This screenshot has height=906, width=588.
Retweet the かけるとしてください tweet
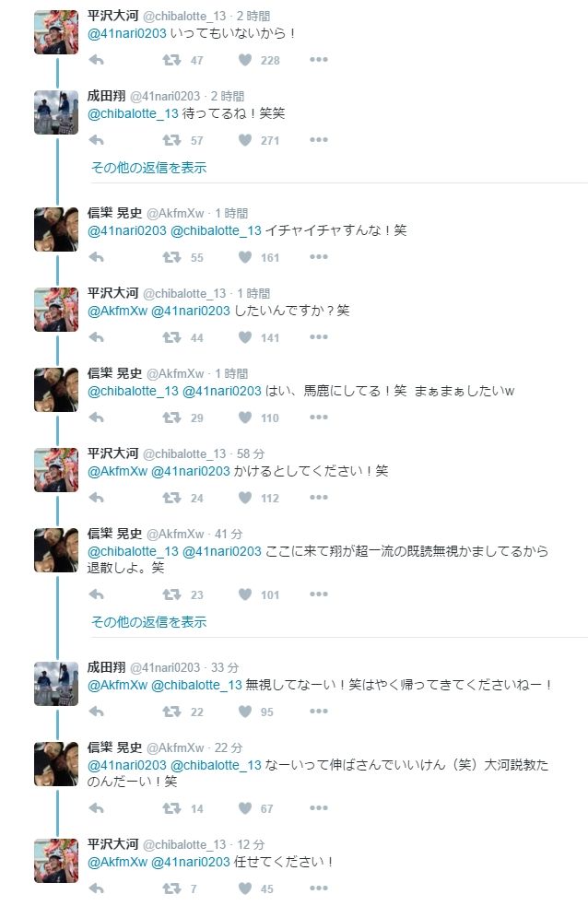tap(171, 498)
